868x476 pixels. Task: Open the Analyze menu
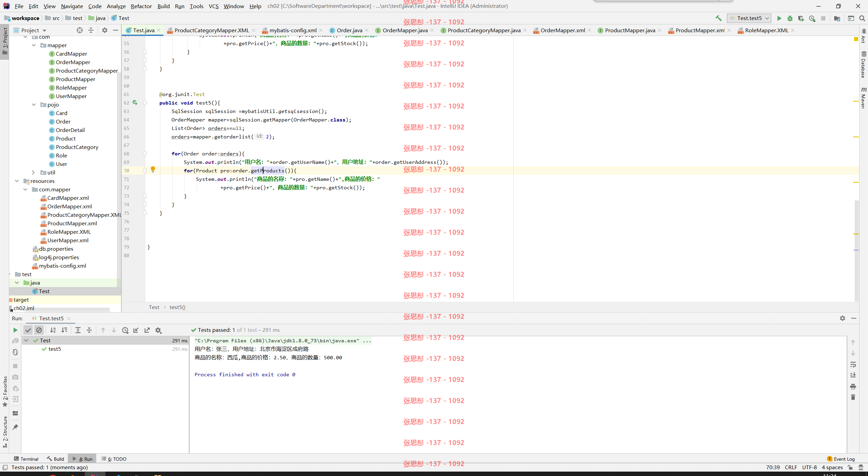(116, 6)
